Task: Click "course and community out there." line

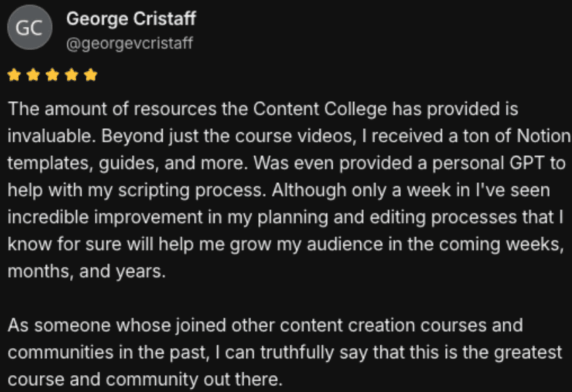Action: pyautogui.click(x=145, y=380)
